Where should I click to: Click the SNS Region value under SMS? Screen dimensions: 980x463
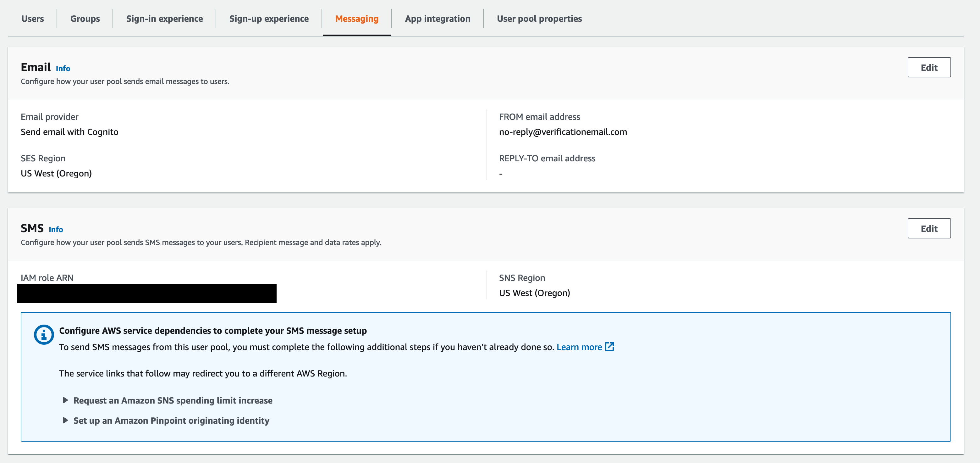535,293
